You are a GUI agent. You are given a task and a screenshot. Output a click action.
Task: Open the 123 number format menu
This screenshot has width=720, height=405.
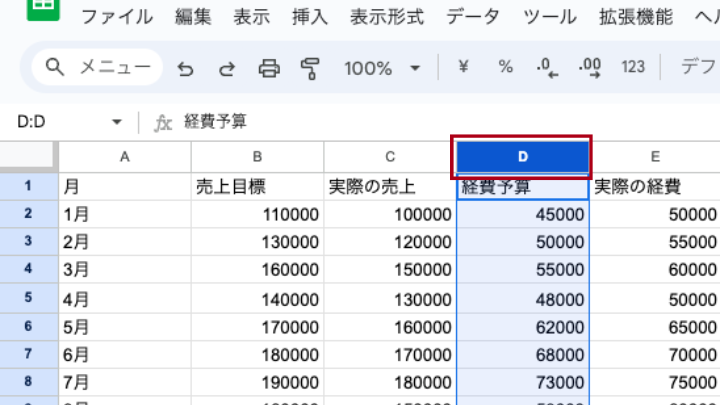pos(633,67)
